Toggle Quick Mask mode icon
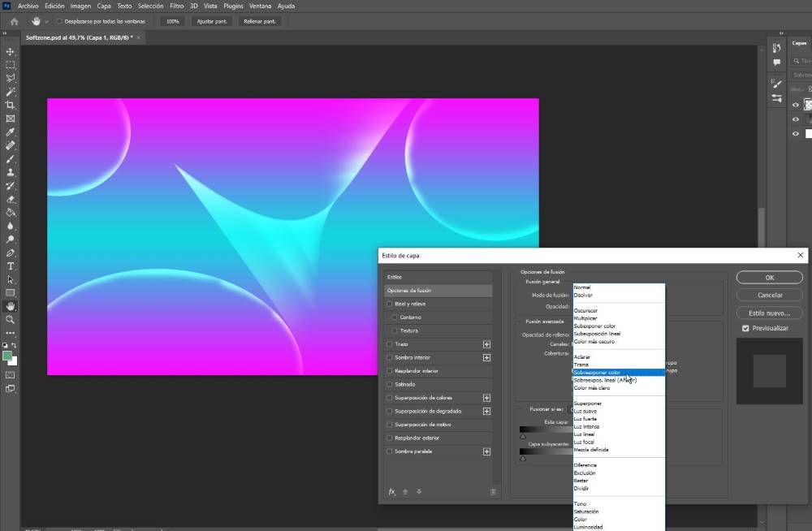The width and height of the screenshot is (812, 531). point(10,374)
